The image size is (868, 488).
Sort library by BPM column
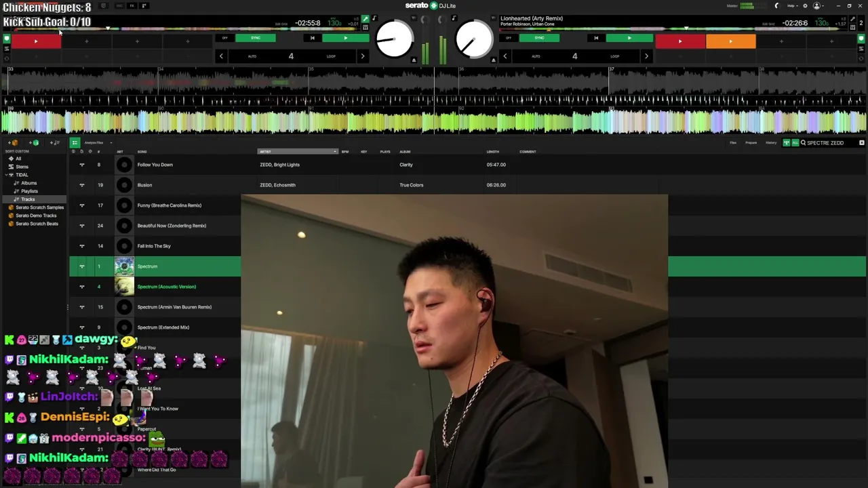click(345, 152)
